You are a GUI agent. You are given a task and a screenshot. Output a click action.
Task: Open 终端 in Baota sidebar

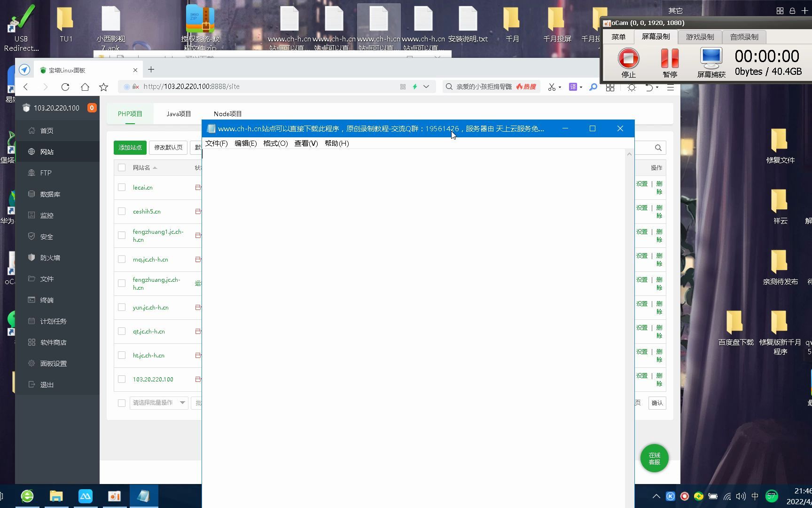47,300
